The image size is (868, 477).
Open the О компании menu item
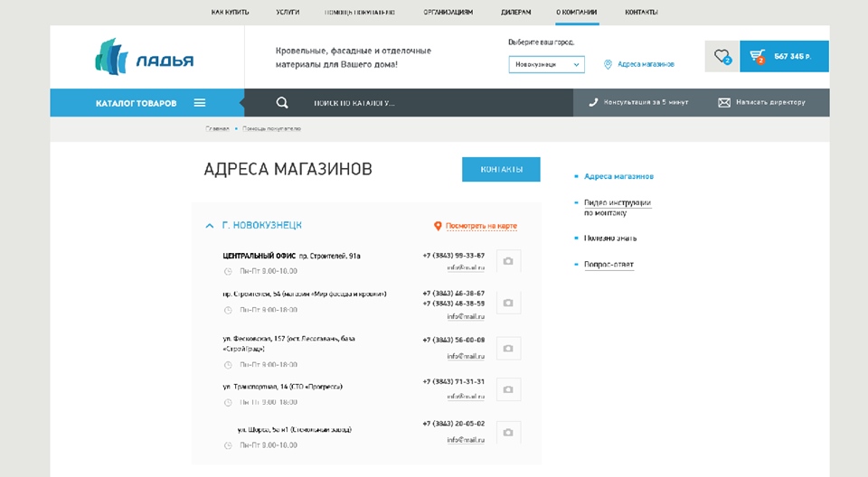pyautogui.click(x=576, y=13)
